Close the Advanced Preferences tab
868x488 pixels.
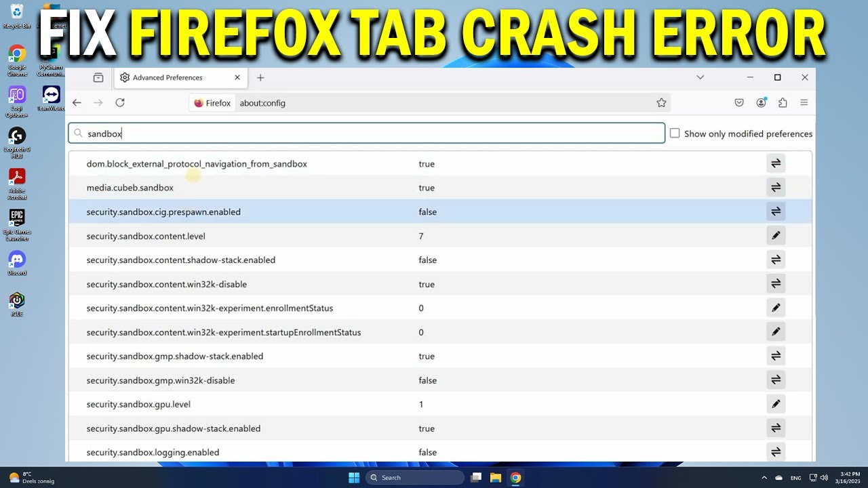[237, 78]
